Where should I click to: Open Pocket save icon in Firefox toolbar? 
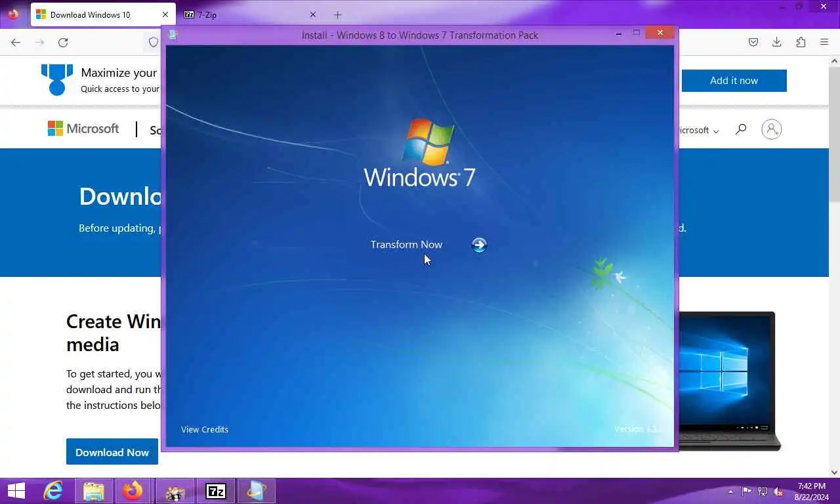[x=753, y=42]
